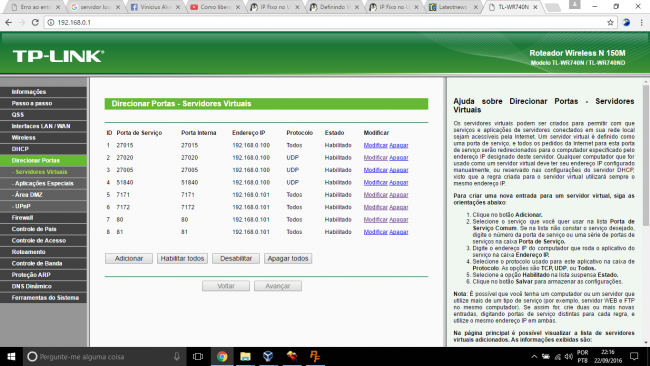The height and width of the screenshot is (366, 650).
Task: Click the Voltar button
Action: pyautogui.click(x=226, y=286)
